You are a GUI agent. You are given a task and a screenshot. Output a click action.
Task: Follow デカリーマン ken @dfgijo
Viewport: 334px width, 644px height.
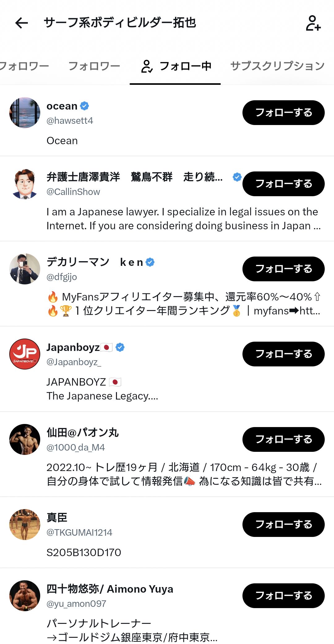[x=284, y=269]
